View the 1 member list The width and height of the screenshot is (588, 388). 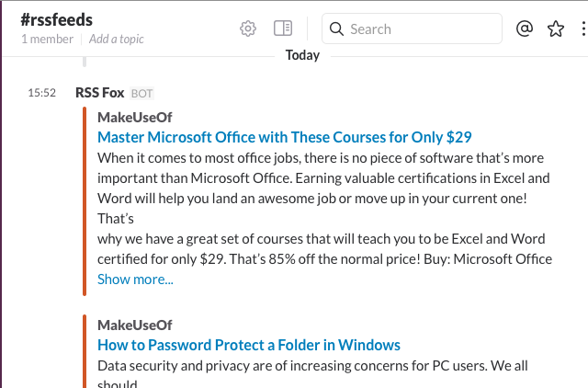47,39
